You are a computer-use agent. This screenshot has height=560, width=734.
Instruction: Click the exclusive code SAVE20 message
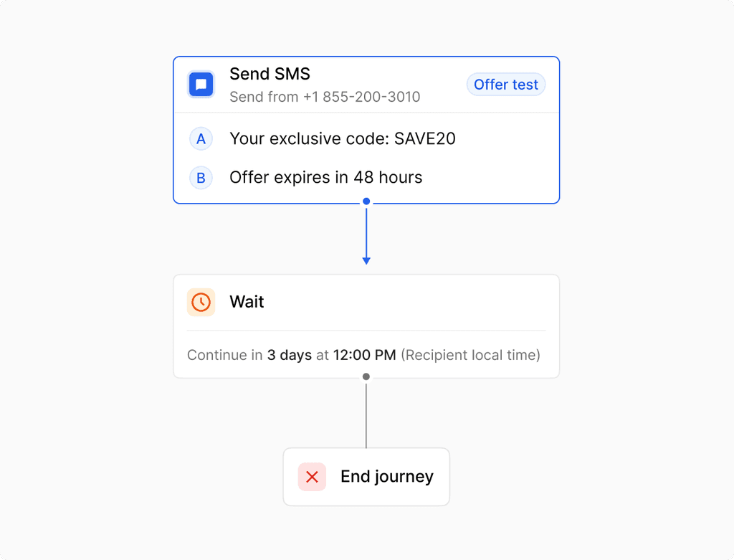coord(343,138)
